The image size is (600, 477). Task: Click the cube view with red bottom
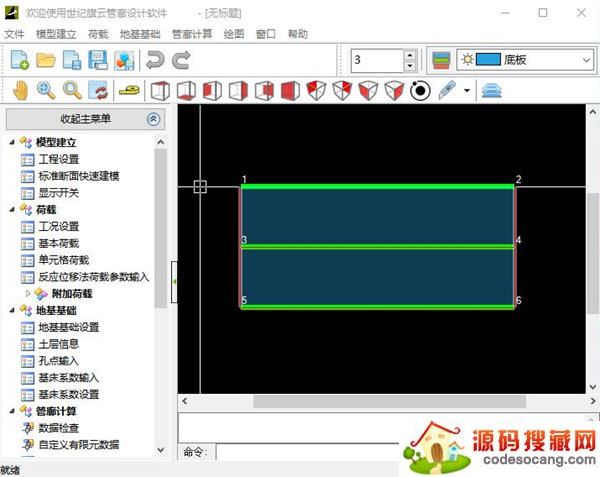tap(186, 91)
